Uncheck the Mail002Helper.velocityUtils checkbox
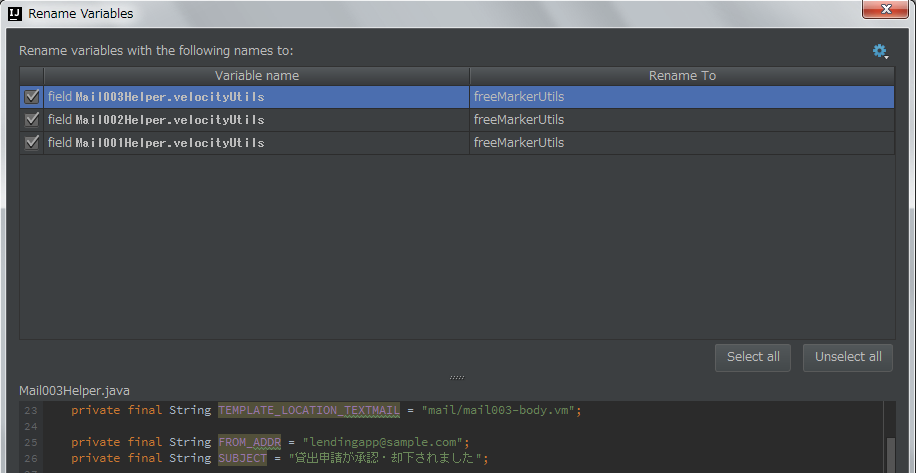 tap(32, 120)
